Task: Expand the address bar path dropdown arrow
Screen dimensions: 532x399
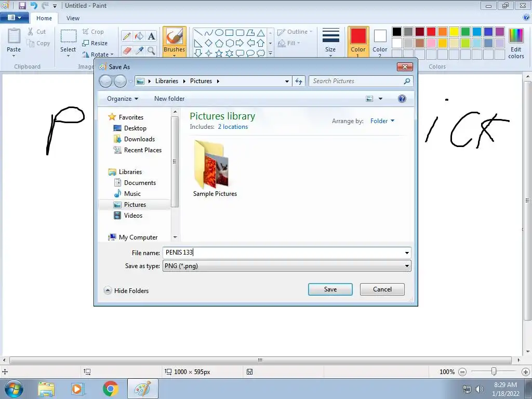Action: [287, 81]
